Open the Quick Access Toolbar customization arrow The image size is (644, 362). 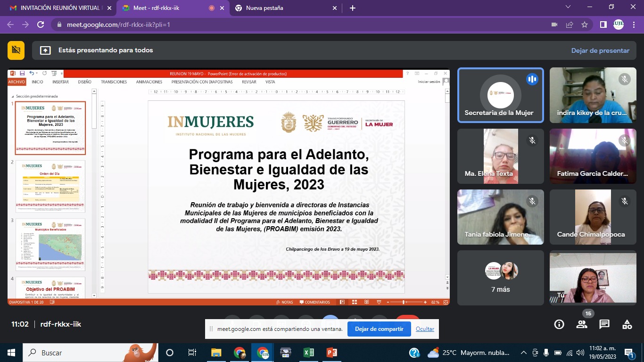tap(61, 74)
